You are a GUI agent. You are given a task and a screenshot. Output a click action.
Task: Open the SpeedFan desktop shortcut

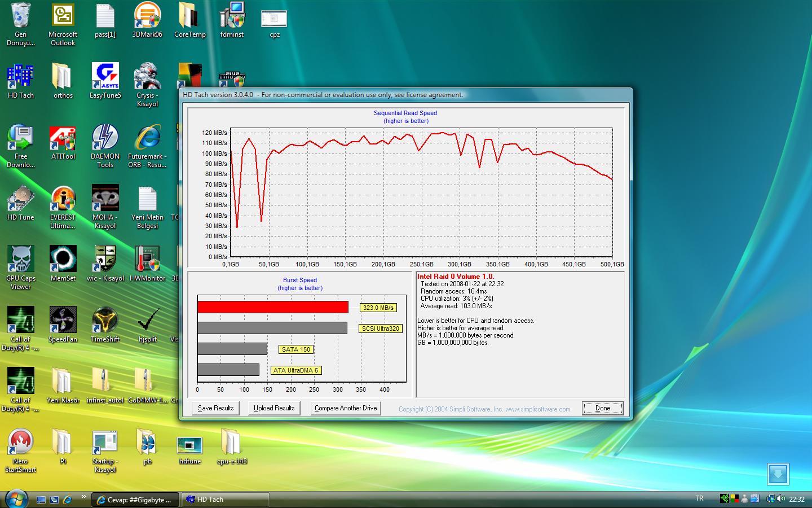63,325
